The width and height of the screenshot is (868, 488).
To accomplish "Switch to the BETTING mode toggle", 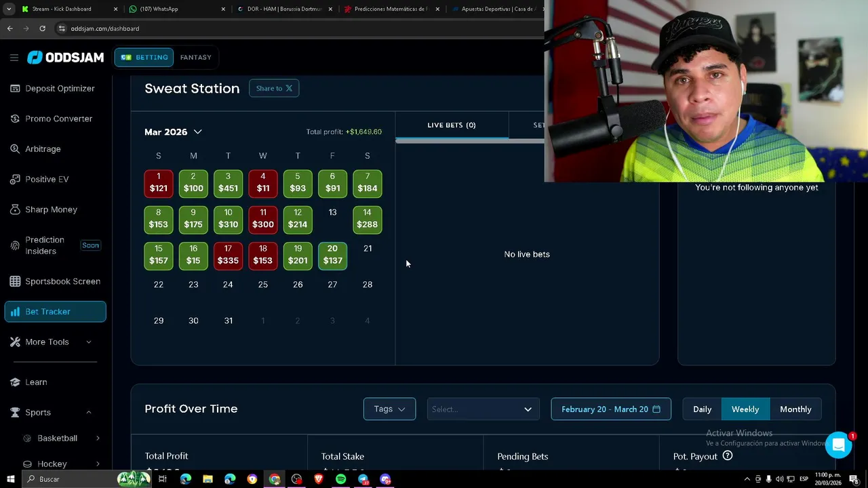I will click(x=144, y=58).
